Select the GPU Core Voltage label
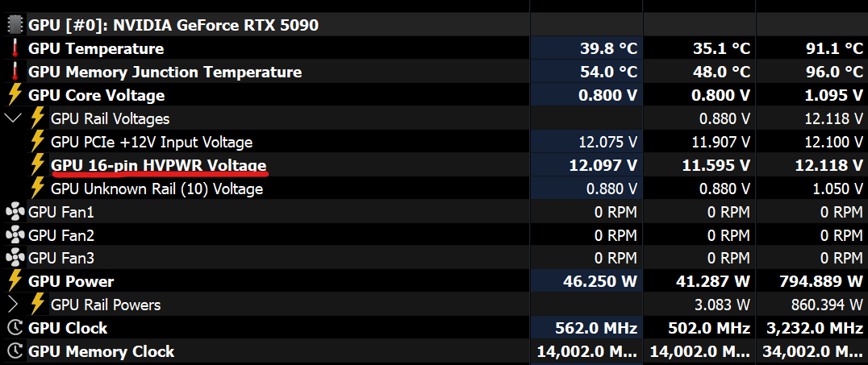 tap(96, 95)
